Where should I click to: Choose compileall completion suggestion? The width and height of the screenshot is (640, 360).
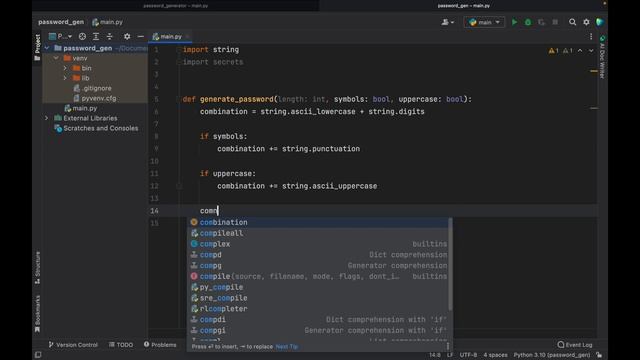[318, 233]
